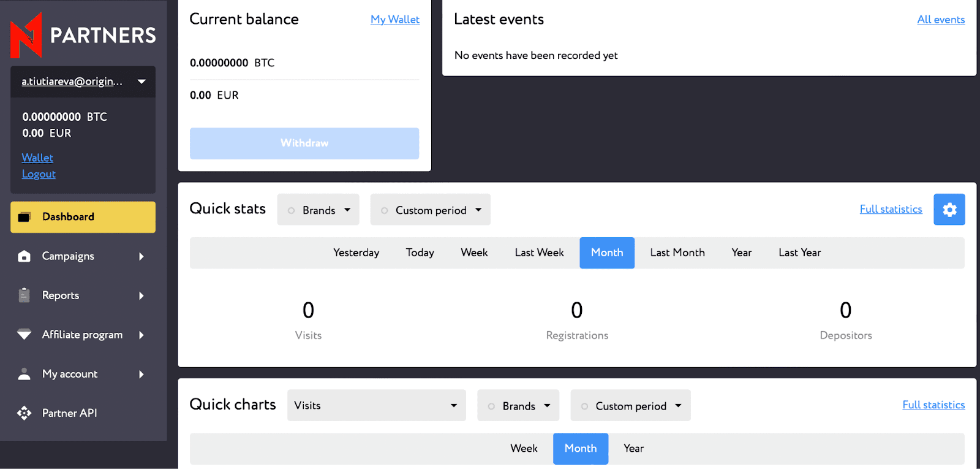Click the Dashboard wallet icon in sidebar
This screenshot has height=469, width=980.
(x=24, y=217)
